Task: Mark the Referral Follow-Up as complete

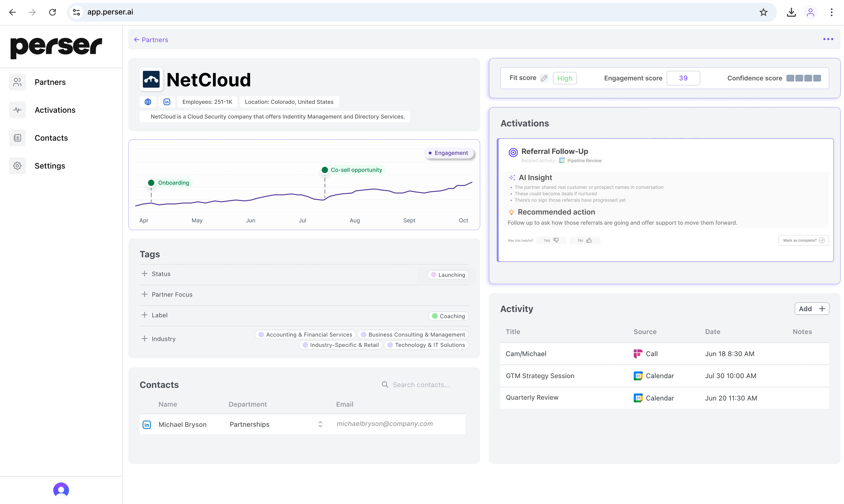Action: (804, 240)
